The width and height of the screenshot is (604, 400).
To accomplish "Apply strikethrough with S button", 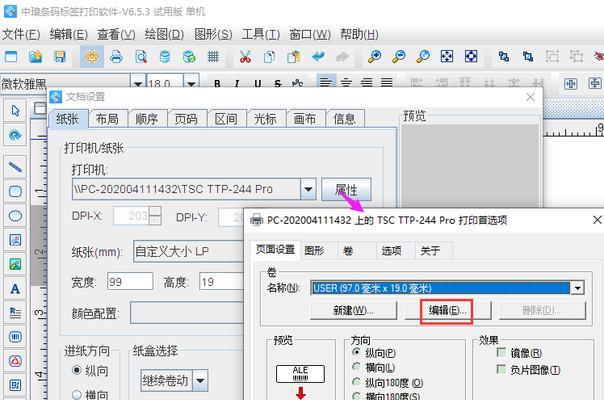I will [x=278, y=83].
